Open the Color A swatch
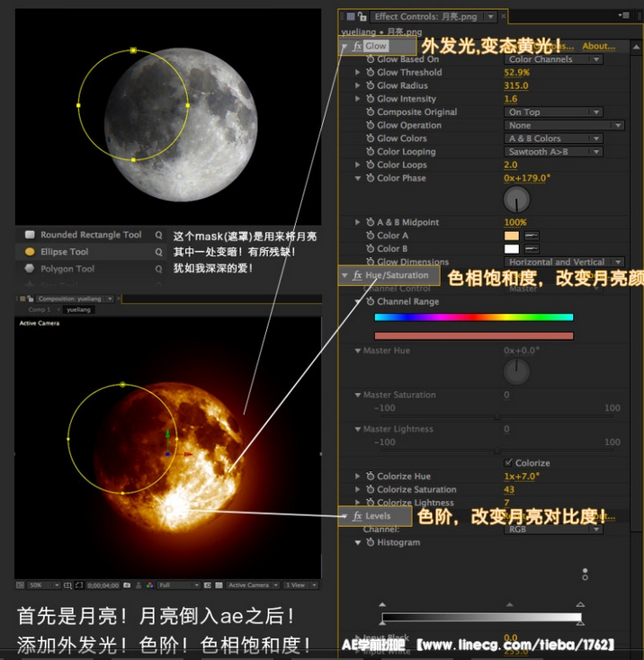The height and width of the screenshot is (660, 644). point(512,236)
